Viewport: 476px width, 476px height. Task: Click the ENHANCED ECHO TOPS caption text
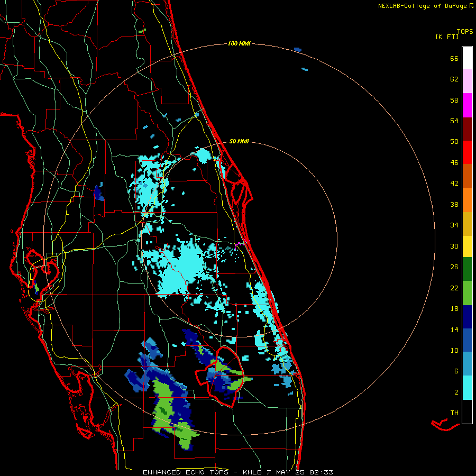(186, 472)
